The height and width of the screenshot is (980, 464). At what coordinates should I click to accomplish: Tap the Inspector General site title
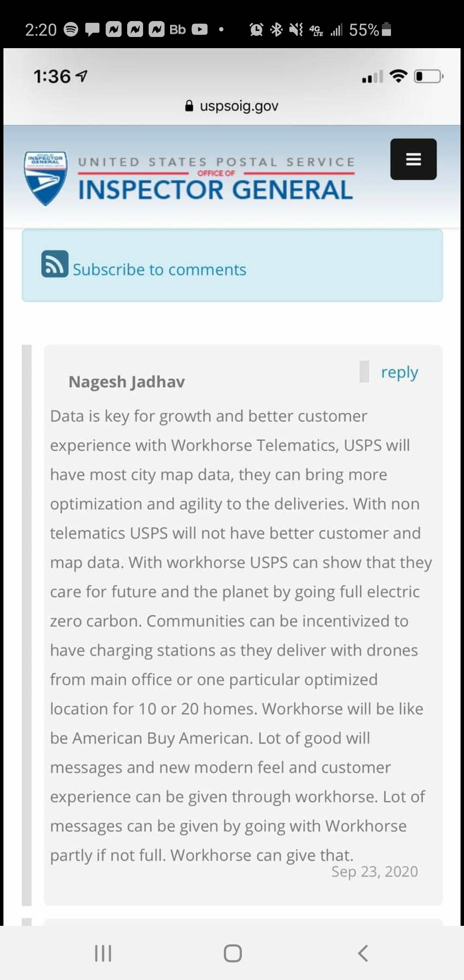tap(215, 190)
